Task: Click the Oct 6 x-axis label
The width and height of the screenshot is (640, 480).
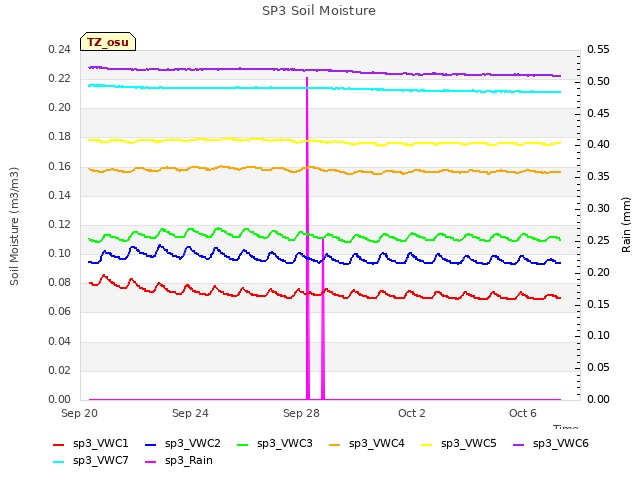Action: click(523, 413)
